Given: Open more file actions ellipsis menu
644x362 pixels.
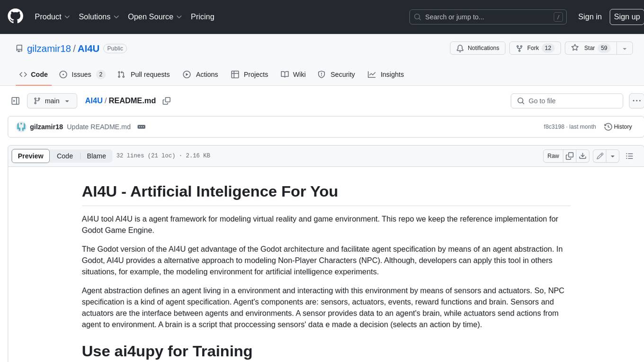Looking at the screenshot, I should click(636, 101).
